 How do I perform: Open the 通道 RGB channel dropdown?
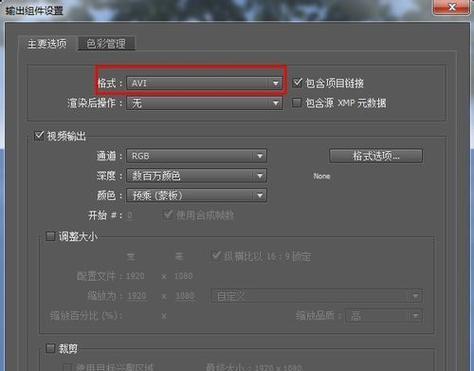(196, 156)
